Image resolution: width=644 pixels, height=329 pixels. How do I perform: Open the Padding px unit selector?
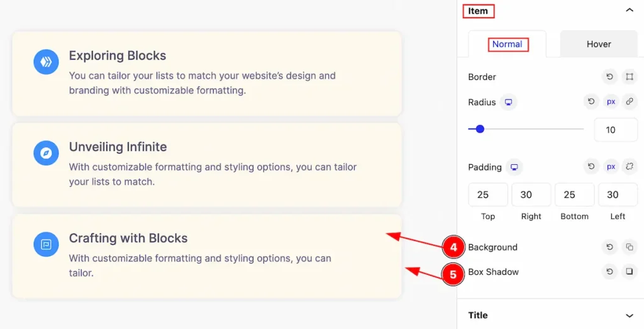point(611,166)
